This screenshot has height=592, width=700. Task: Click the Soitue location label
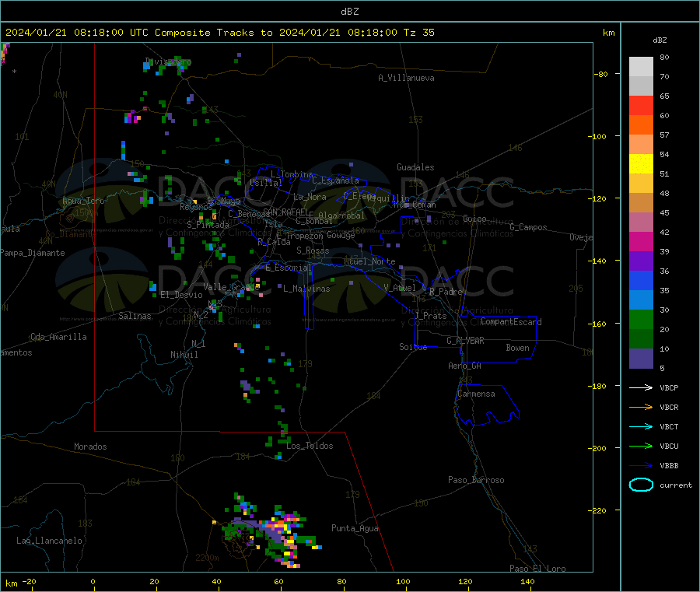click(413, 347)
